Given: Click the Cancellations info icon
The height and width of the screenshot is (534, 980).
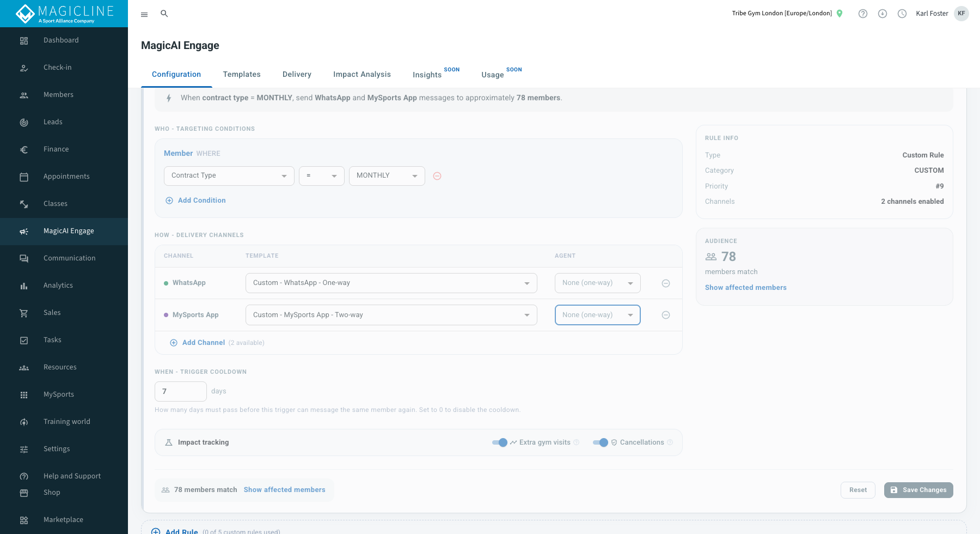Looking at the screenshot, I should point(670,442).
